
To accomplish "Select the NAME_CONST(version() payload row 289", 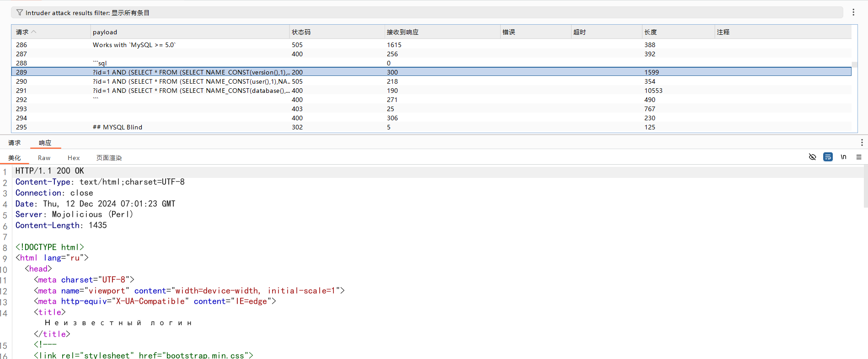I will coord(431,72).
